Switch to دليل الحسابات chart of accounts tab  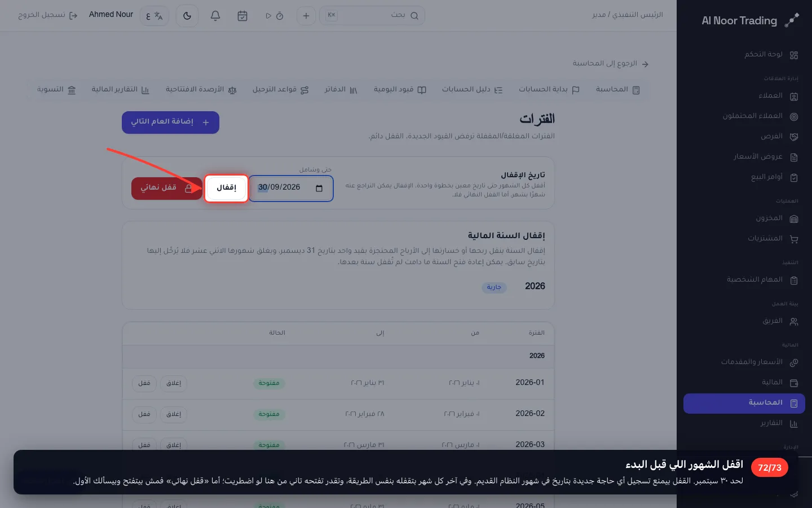pos(472,90)
